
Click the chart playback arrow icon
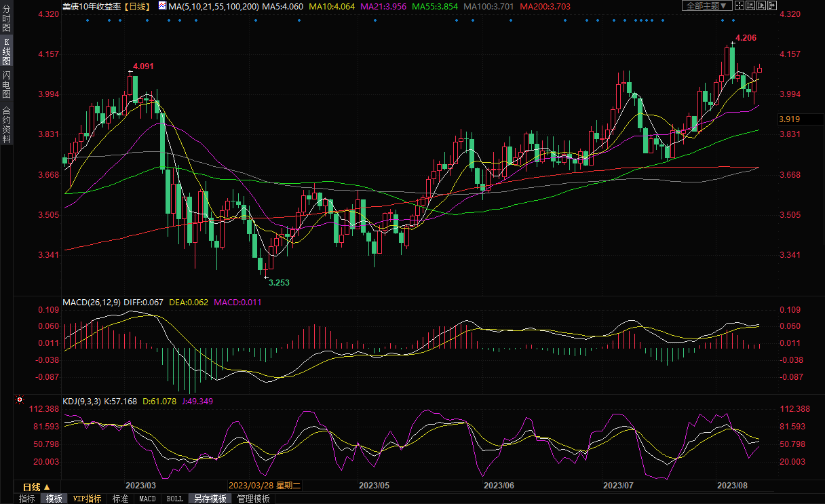pos(762,6)
